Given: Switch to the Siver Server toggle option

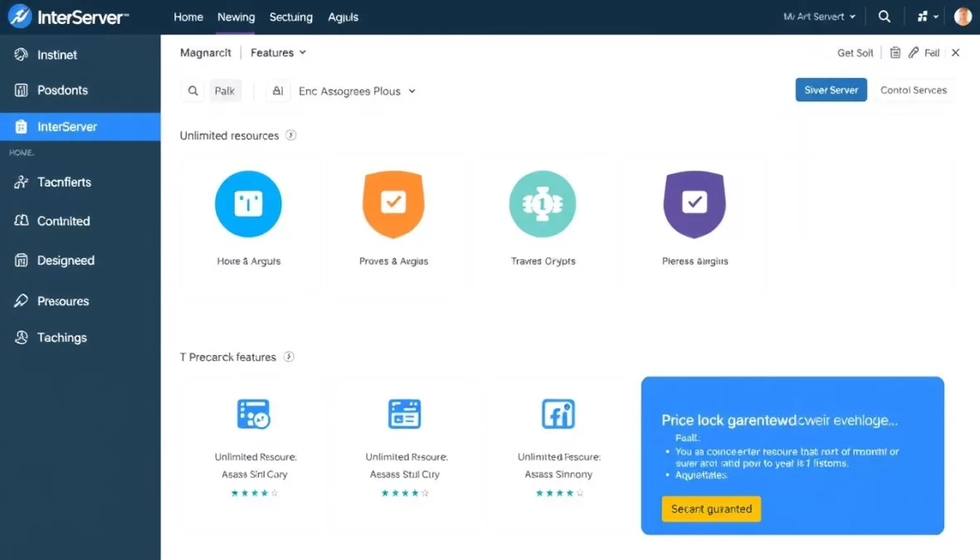Looking at the screenshot, I should 831,90.
